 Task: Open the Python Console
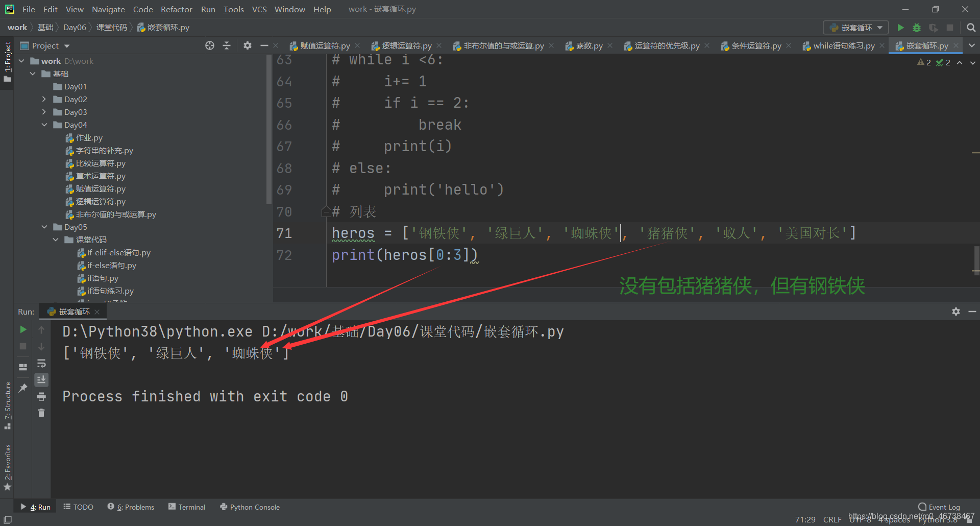(x=250, y=507)
